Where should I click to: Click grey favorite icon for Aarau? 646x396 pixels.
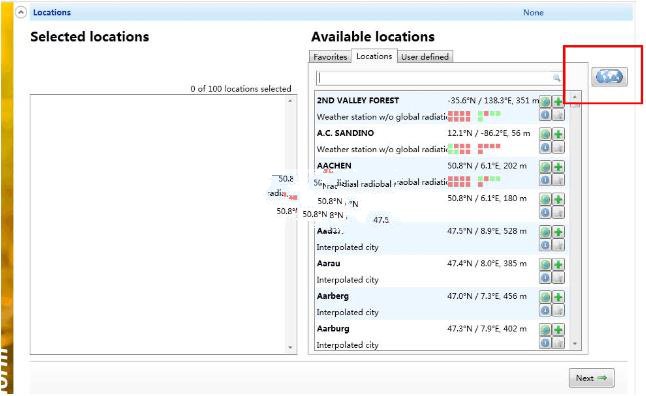point(558,278)
